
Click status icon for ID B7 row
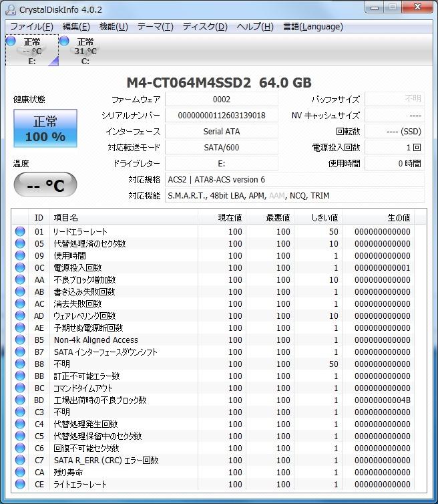20,352
